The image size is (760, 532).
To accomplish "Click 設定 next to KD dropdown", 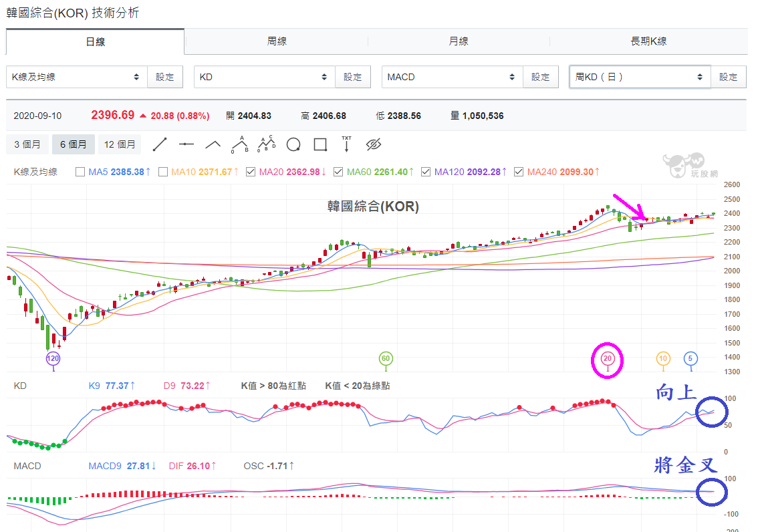I will pos(353,77).
